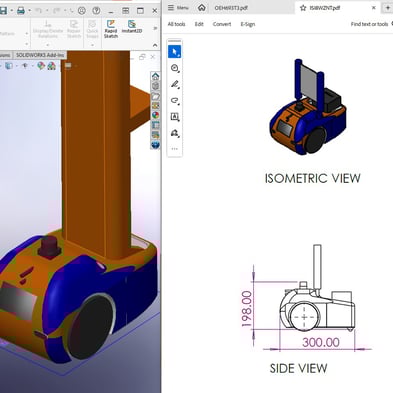The image size is (393, 393).
Task: Switch to the SOLIDWORKS Add-Ins tab
Action: click(x=40, y=55)
